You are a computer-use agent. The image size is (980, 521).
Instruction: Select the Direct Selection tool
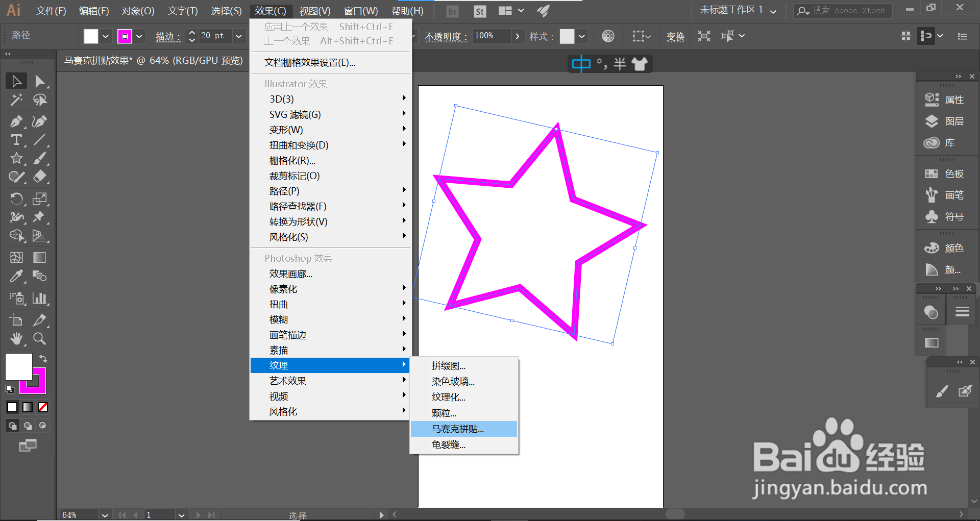(x=39, y=81)
